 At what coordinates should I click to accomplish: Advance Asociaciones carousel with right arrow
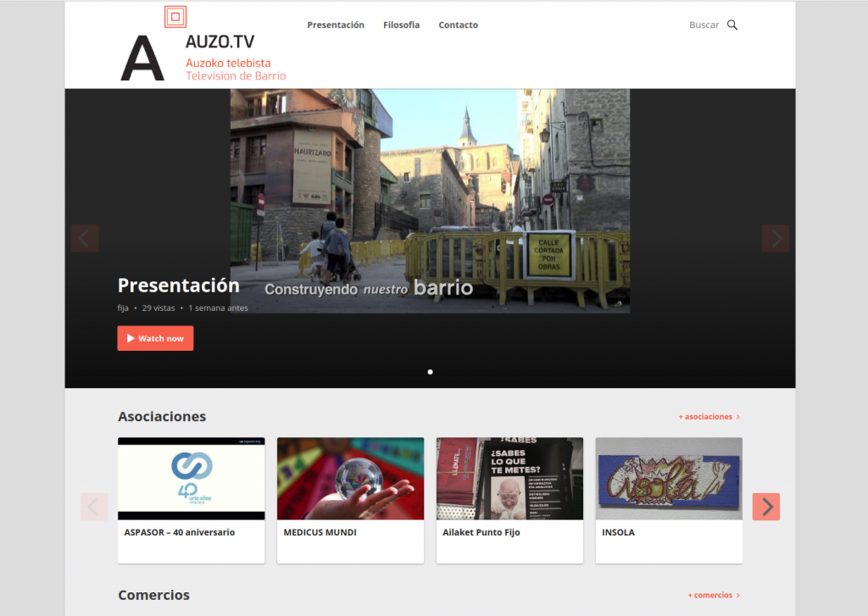766,507
